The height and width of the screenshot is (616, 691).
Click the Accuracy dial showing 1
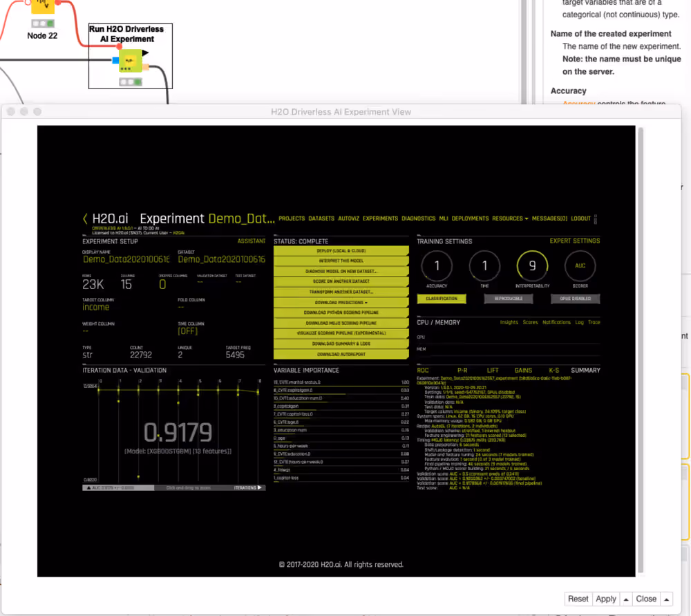[x=437, y=266]
